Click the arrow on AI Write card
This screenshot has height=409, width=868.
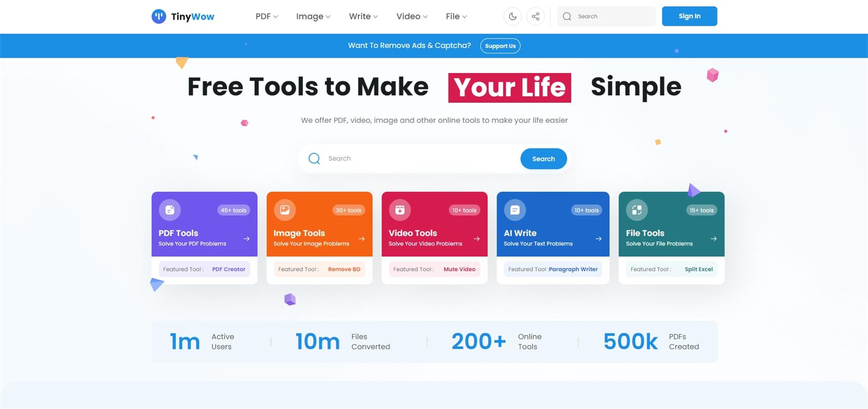pyautogui.click(x=598, y=238)
